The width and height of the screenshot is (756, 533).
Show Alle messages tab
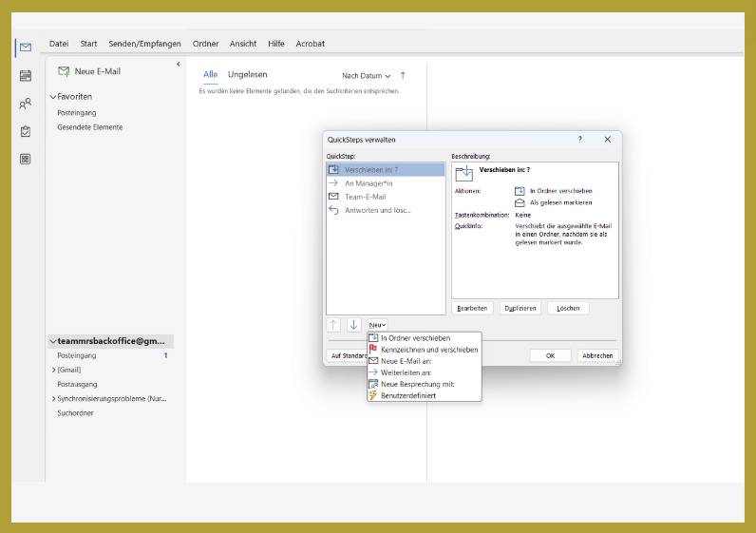click(210, 74)
